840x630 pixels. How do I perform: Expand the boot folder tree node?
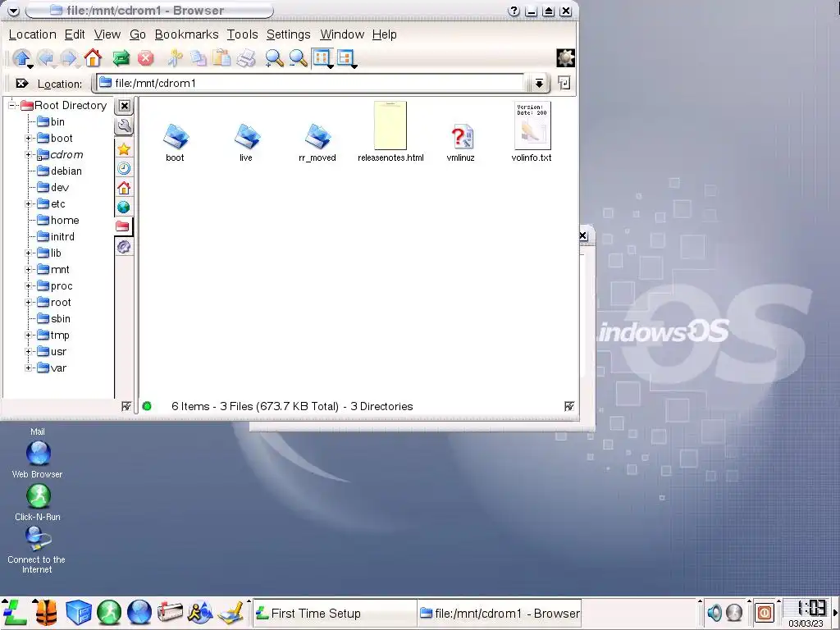(29, 138)
